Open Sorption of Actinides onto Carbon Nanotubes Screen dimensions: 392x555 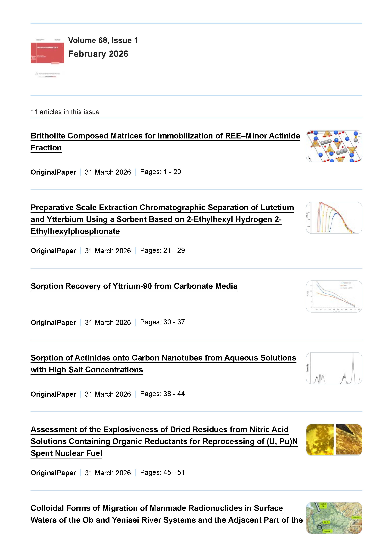163,358
